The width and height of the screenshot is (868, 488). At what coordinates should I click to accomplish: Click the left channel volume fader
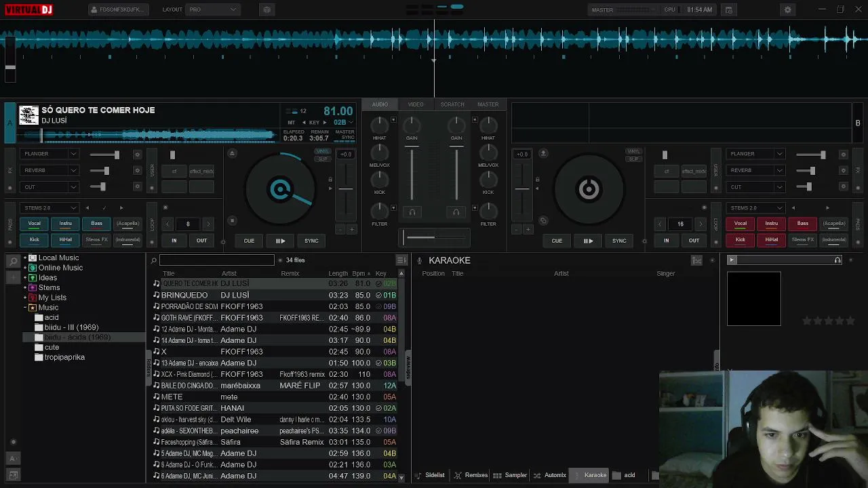click(x=412, y=173)
